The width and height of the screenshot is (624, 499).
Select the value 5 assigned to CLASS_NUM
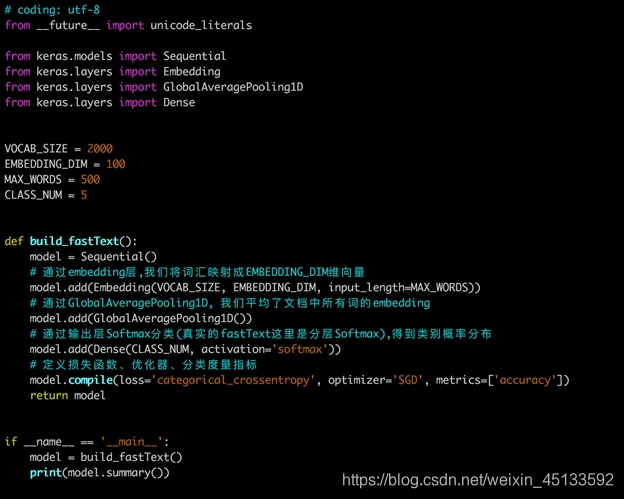84,195
